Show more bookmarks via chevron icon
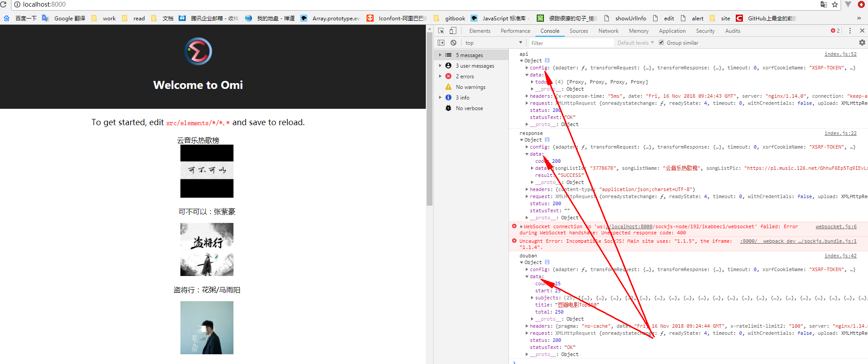The width and height of the screenshot is (868, 364). pyautogui.click(x=859, y=18)
